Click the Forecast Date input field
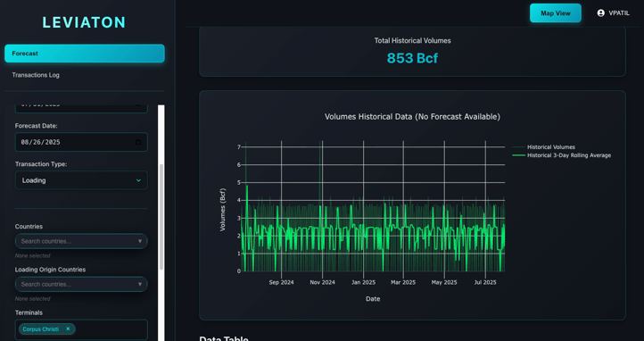Screen dimensions: 644x341 (x=81, y=142)
